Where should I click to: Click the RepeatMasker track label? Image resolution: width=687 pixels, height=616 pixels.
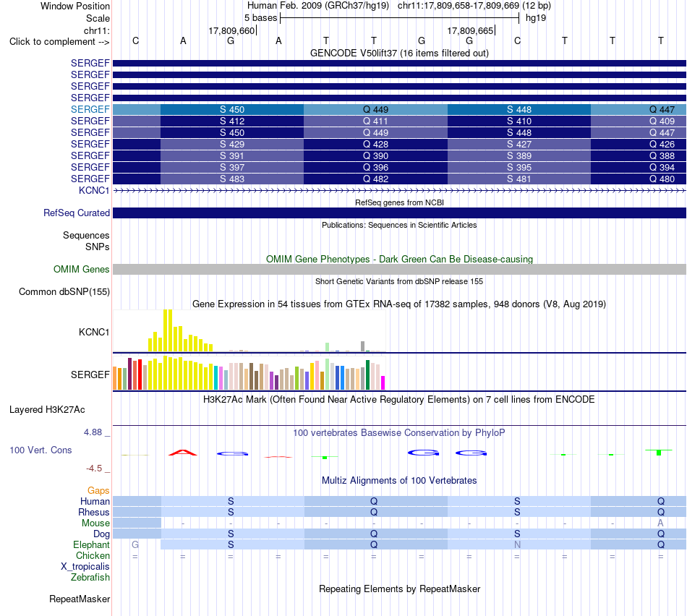click(x=80, y=599)
